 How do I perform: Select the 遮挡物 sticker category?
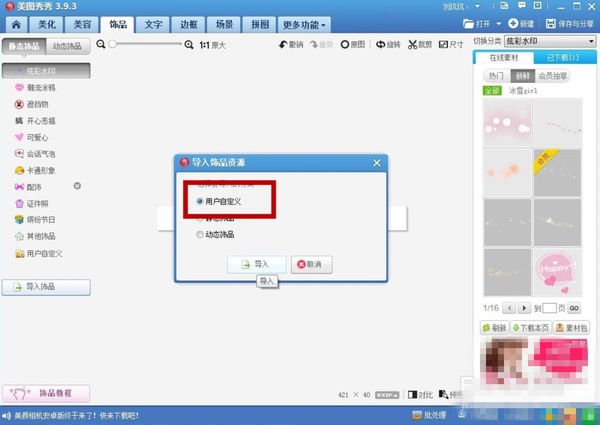pos(31,104)
